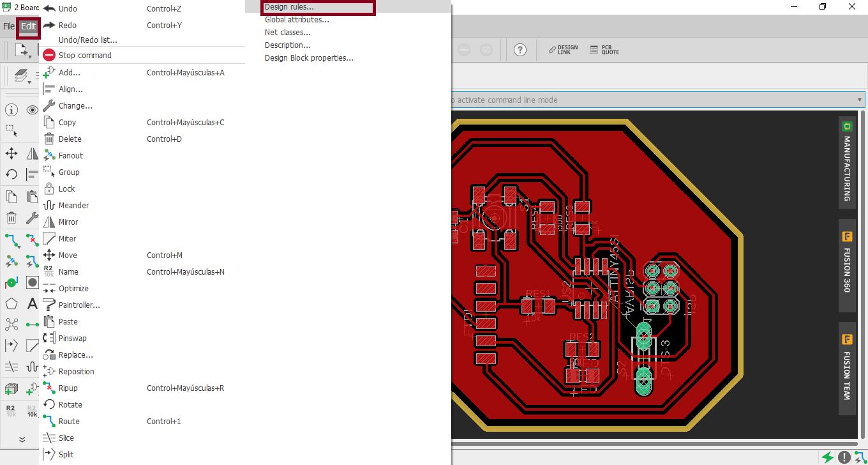Choose Slice from the Edit menu
The height and width of the screenshot is (465, 868).
pos(143,438)
